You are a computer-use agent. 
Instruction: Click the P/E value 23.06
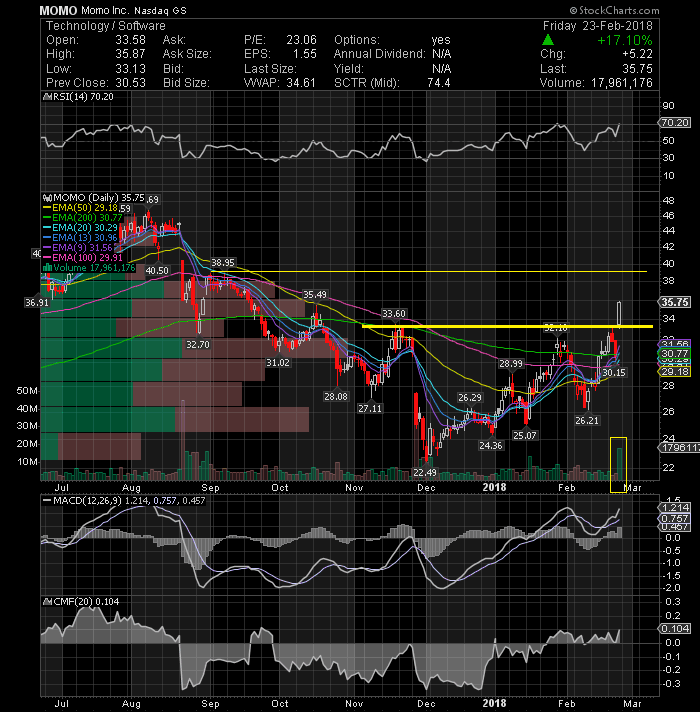[301, 40]
